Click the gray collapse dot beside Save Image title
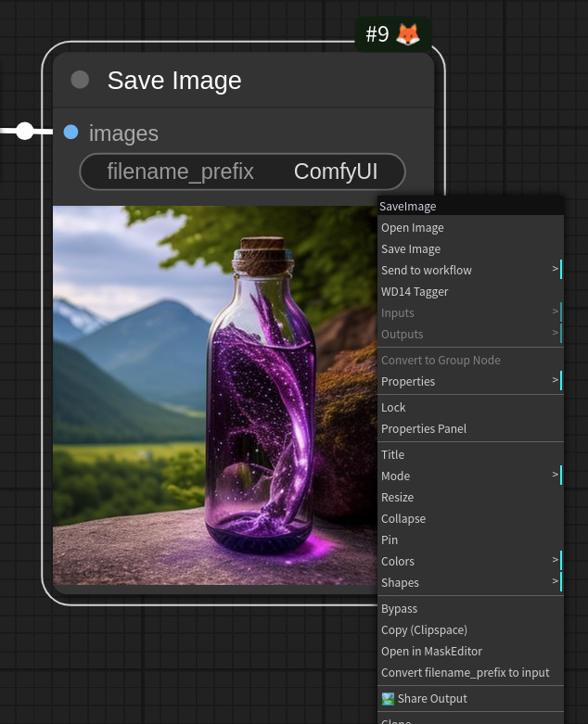 (x=80, y=80)
